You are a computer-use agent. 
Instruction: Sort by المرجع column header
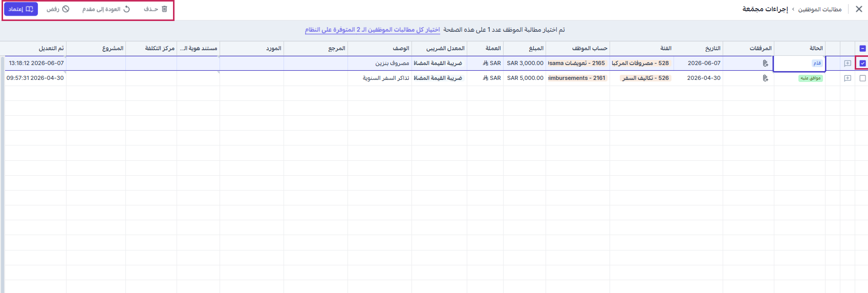coord(316,48)
